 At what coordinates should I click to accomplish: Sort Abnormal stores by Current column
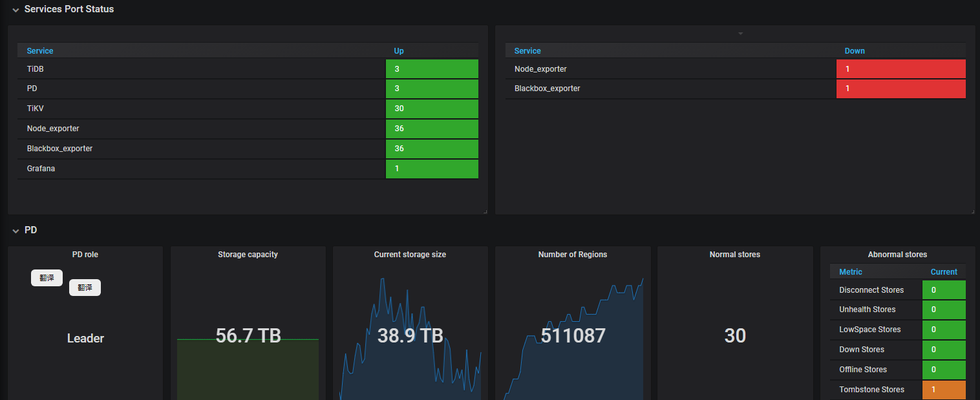click(x=943, y=272)
